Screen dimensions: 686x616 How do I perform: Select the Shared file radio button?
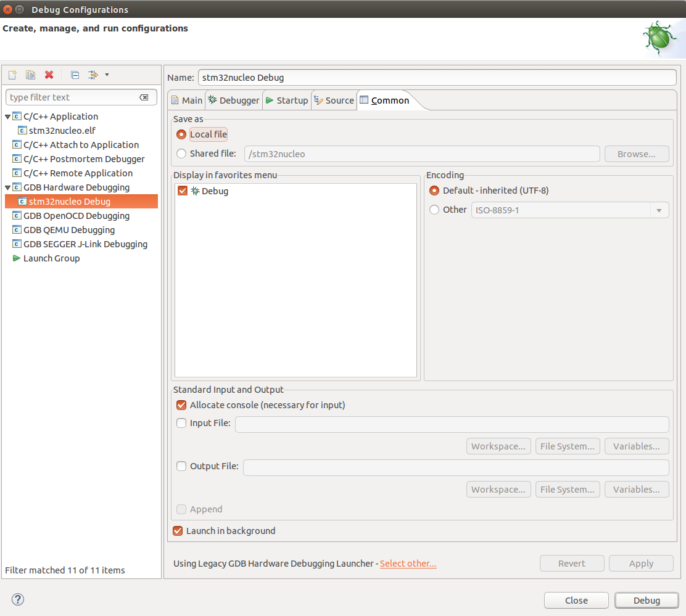coord(182,154)
